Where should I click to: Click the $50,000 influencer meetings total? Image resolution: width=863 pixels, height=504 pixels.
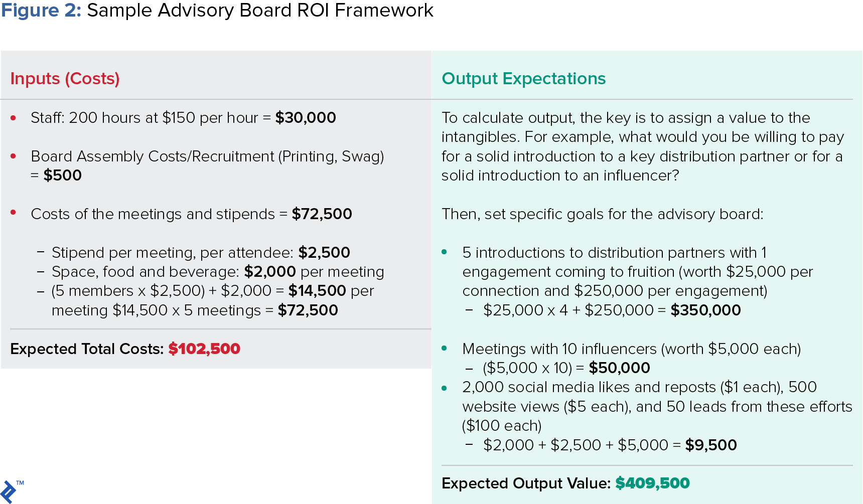(619, 368)
